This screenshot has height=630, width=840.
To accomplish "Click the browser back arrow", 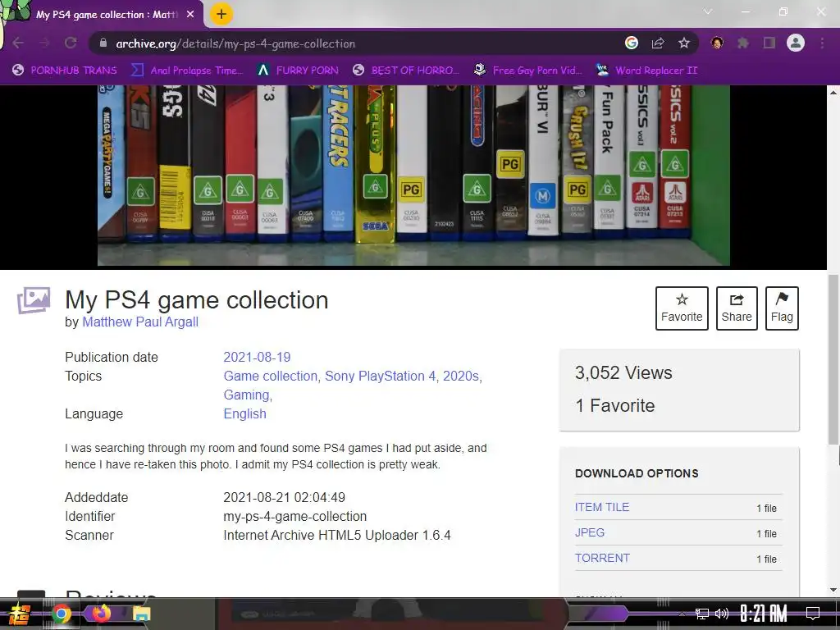I will tap(18, 43).
